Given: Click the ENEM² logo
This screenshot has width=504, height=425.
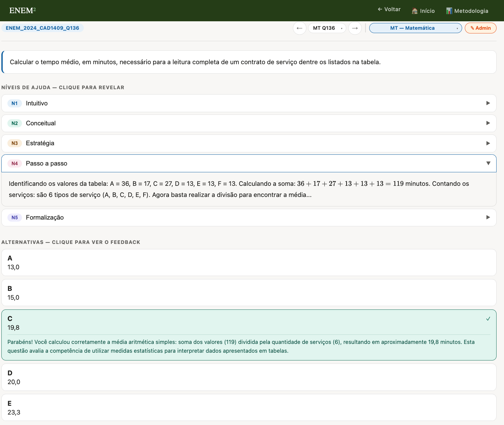Looking at the screenshot, I should pyautogui.click(x=22, y=10).
